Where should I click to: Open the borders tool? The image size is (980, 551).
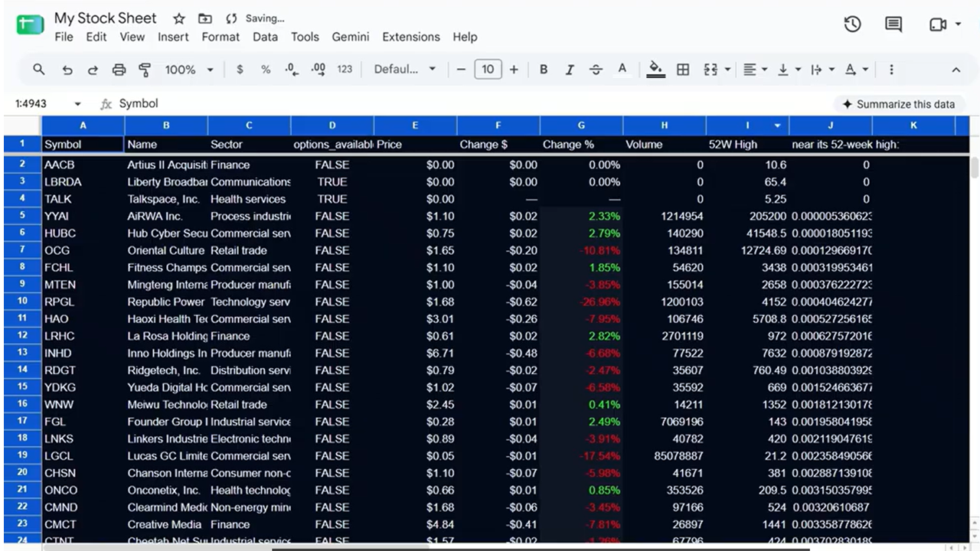point(683,70)
